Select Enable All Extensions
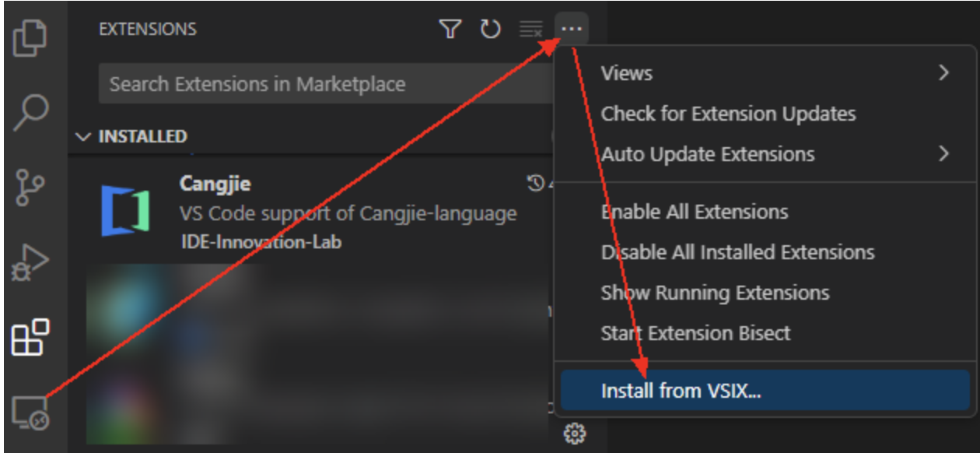The image size is (980, 453). click(765, 212)
